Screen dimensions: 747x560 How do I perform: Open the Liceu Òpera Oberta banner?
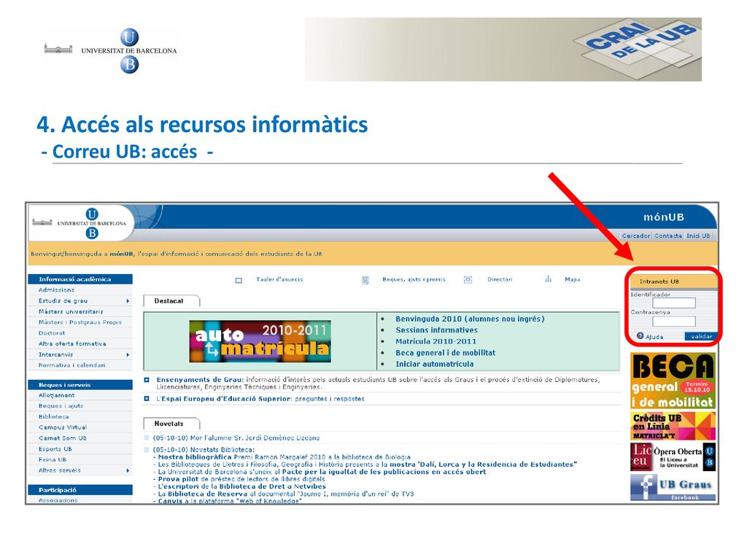673,457
